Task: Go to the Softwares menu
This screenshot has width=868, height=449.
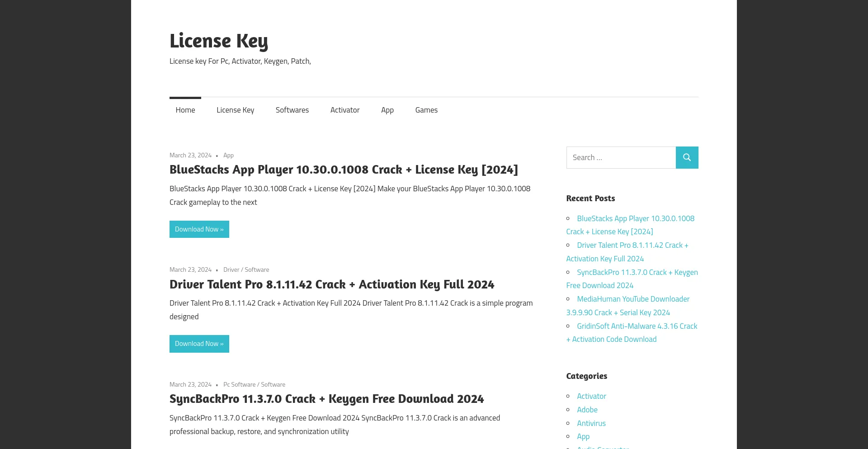Action: [x=292, y=110]
